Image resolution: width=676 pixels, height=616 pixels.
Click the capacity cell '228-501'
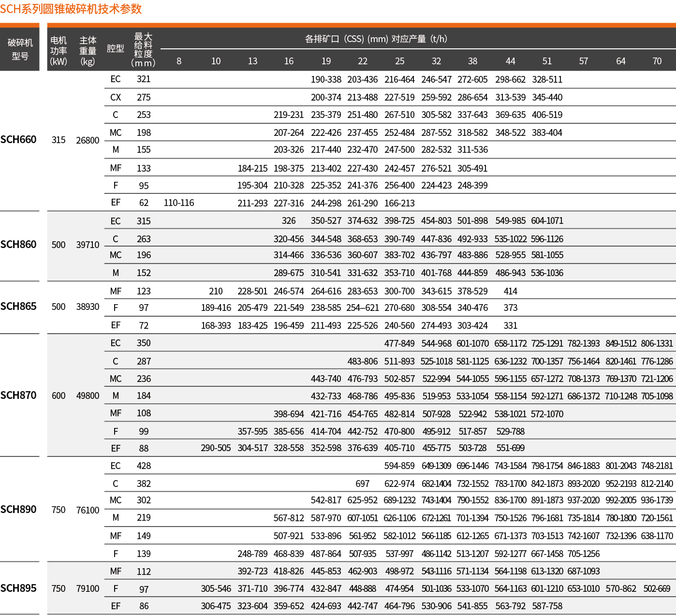click(252, 292)
